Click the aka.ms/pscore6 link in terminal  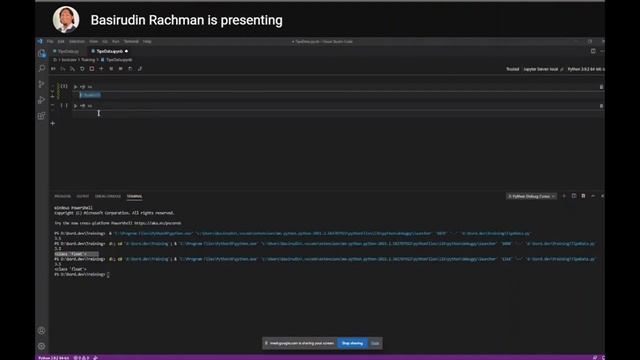[x=158, y=223]
